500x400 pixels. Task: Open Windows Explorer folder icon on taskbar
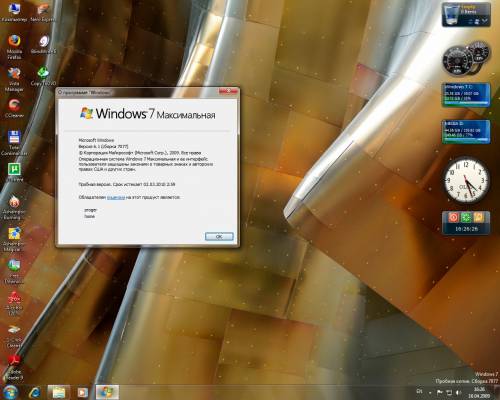[x=59, y=392]
